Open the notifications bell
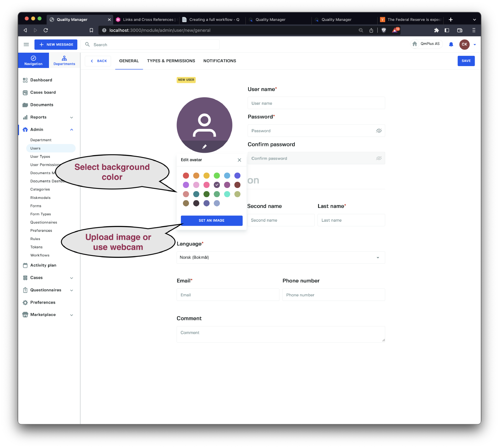499x448 pixels. [x=451, y=45]
